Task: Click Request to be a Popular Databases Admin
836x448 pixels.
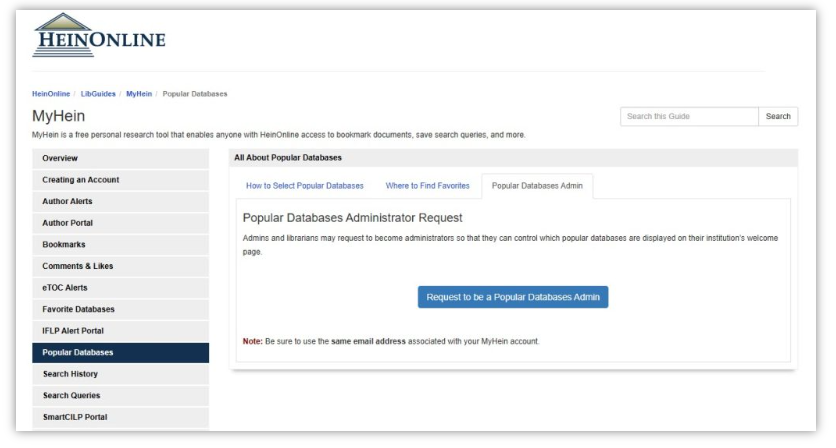Action: [512, 296]
